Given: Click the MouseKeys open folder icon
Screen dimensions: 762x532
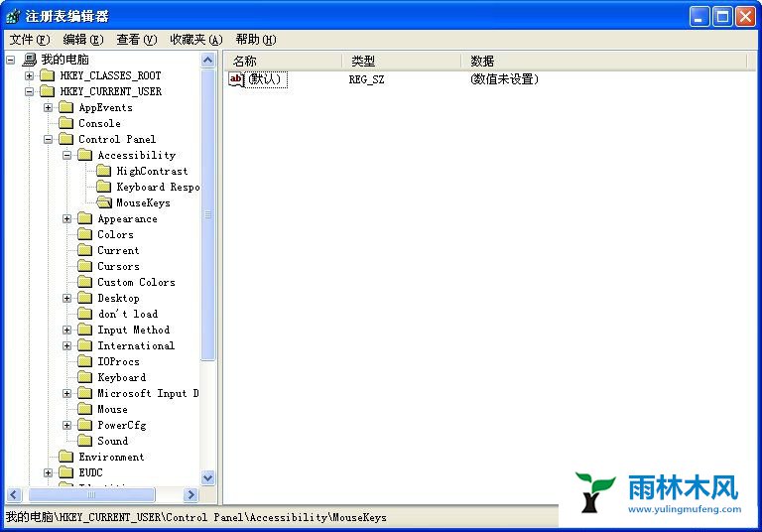Looking at the screenshot, I should tap(104, 202).
